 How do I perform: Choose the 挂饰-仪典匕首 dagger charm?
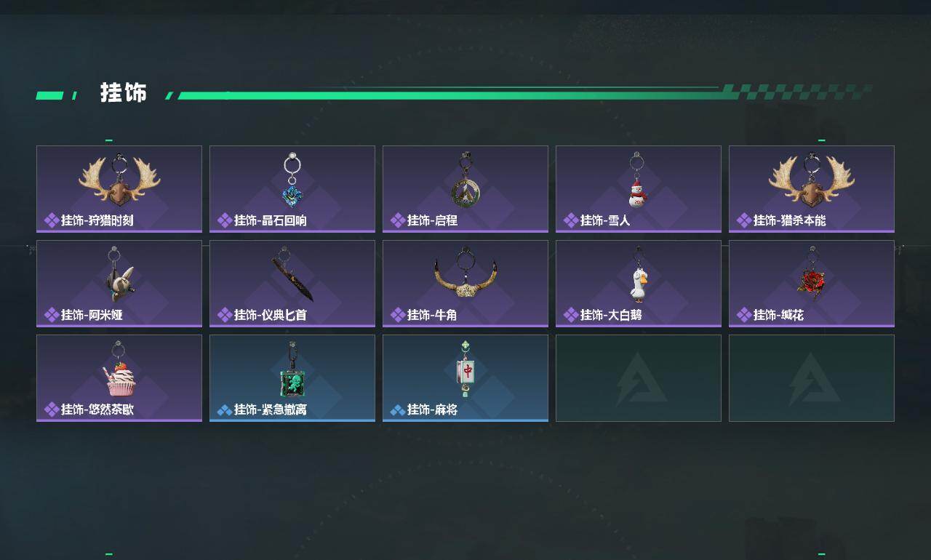coord(292,284)
